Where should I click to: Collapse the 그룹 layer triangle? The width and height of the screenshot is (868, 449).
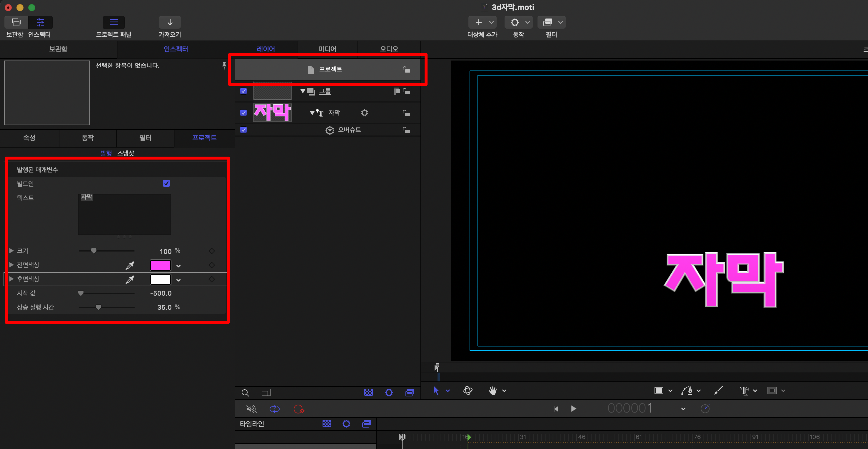tap(303, 91)
